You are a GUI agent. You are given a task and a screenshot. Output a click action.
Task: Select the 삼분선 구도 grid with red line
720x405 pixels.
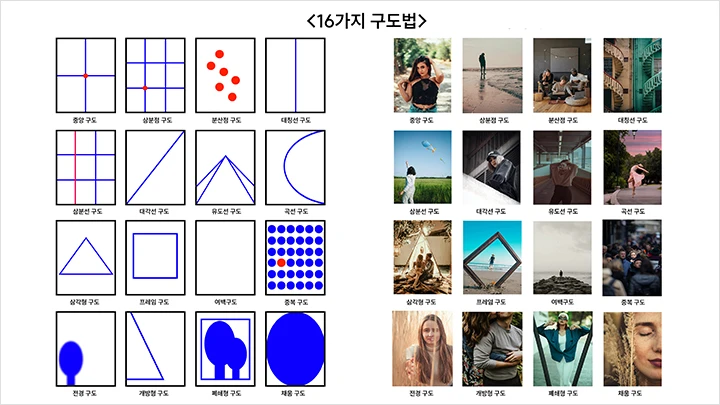[x=86, y=168]
